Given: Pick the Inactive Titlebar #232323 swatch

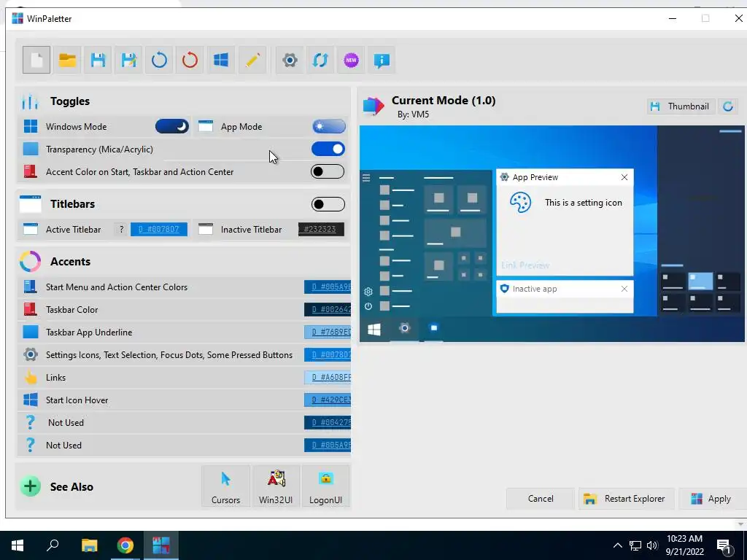Looking at the screenshot, I should pyautogui.click(x=321, y=229).
